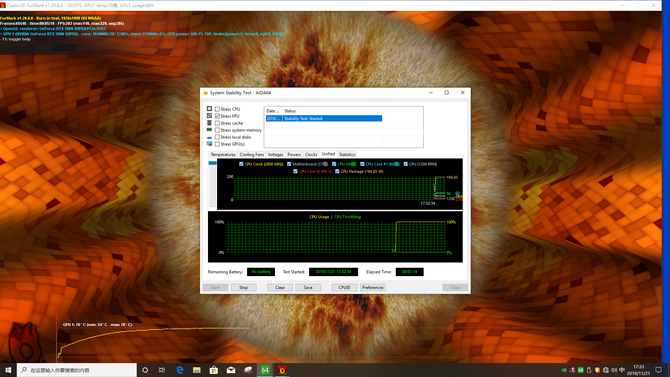Open File Explorer from the taskbar
The image size is (670, 377).
pyautogui.click(x=197, y=370)
